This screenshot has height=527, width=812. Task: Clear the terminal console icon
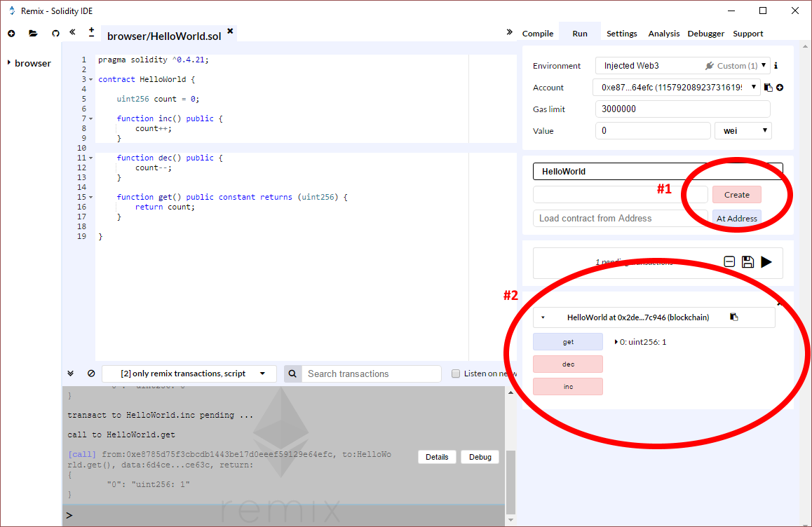tap(91, 374)
